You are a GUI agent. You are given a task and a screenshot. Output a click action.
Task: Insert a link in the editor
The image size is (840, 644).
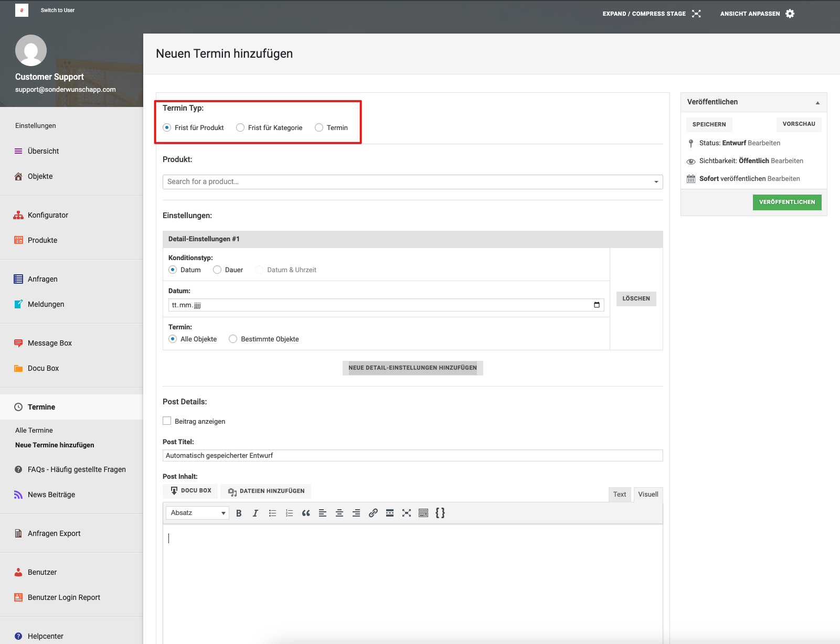[373, 513]
